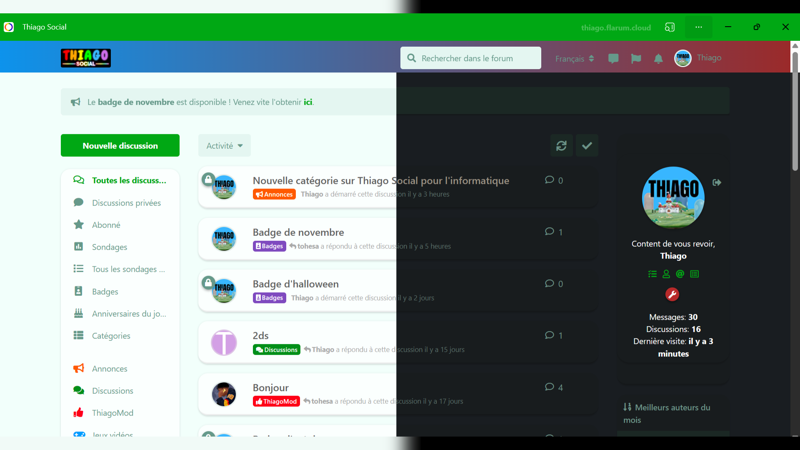This screenshot has height=450, width=800.
Task: Click the user profile icon in profile card
Action: (666, 274)
